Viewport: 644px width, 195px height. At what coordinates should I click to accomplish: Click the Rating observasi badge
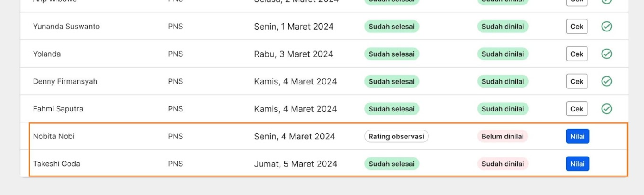pos(396,136)
